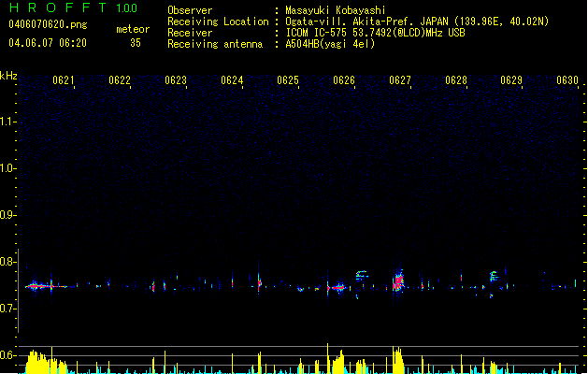
Task: Click the long echo trail before 0621
Action: (x=47, y=286)
